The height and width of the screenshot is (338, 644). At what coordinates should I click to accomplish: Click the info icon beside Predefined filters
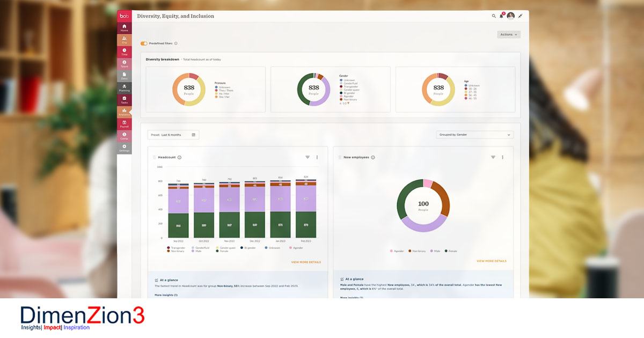[175, 43]
